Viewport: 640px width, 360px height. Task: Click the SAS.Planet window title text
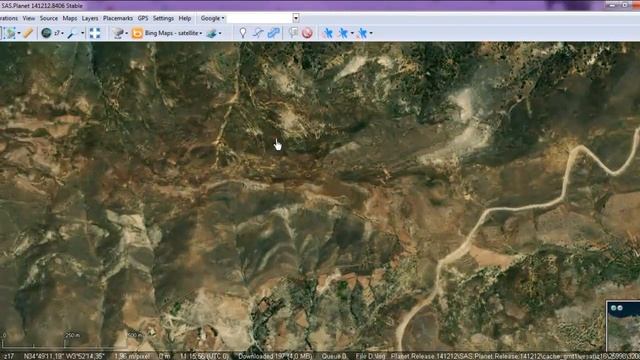(42, 6)
